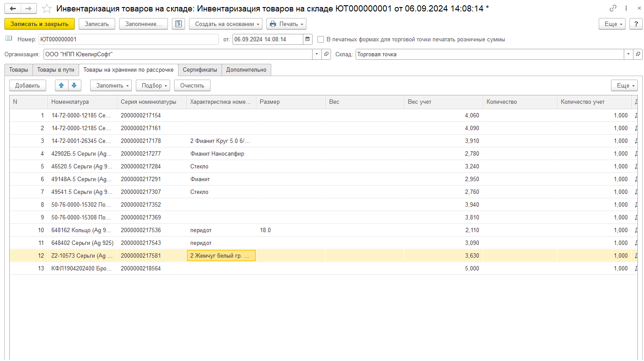This screenshot has width=644, height=361.
Task: Go forward with the right arrow button
Action: [29, 8]
